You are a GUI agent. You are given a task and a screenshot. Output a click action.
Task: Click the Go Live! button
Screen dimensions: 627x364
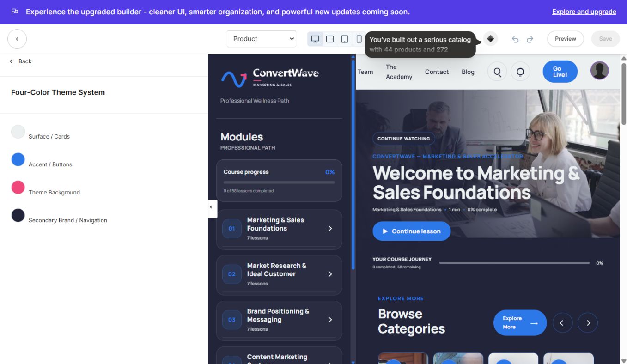pos(560,72)
